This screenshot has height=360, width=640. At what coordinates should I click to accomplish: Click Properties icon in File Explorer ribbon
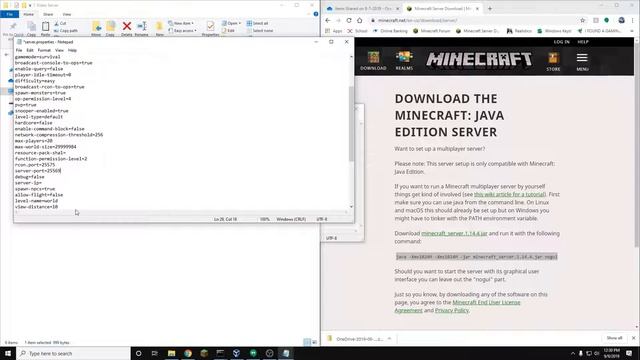click(x=210, y=27)
